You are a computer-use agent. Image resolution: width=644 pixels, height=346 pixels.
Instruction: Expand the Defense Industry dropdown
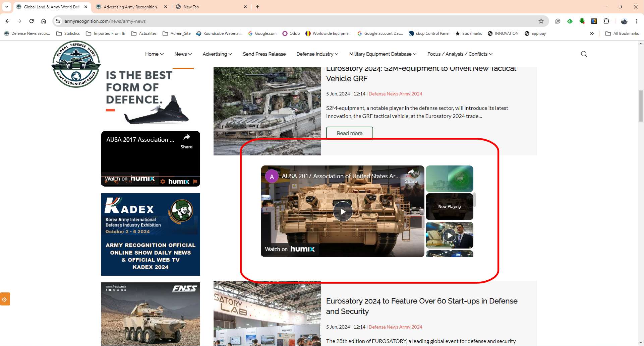click(x=317, y=54)
